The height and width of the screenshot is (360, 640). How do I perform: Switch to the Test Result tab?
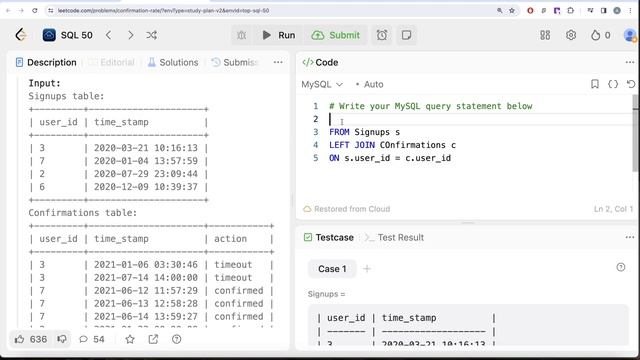(394, 238)
